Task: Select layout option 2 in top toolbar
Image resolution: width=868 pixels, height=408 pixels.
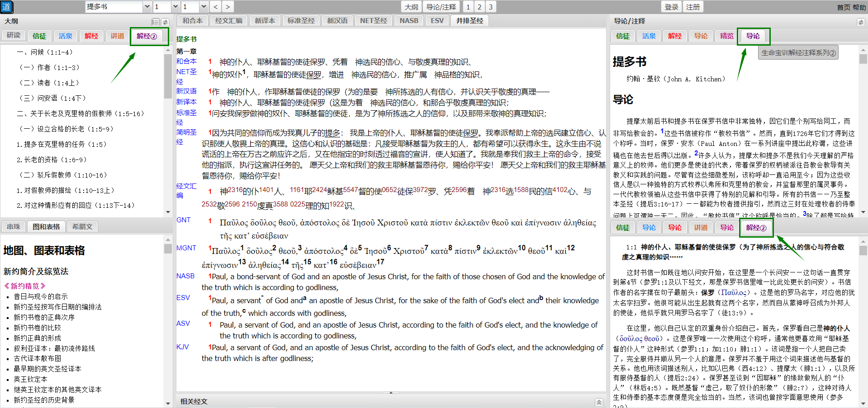Action: point(479,7)
